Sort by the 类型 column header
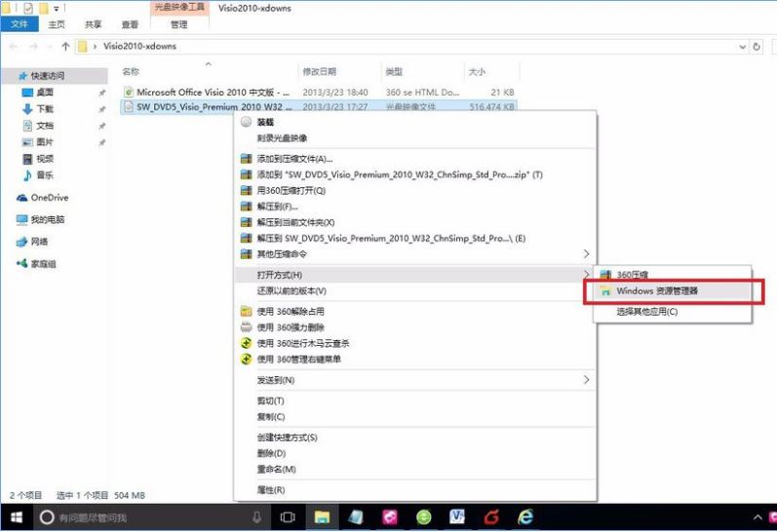 tap(394, 72)
